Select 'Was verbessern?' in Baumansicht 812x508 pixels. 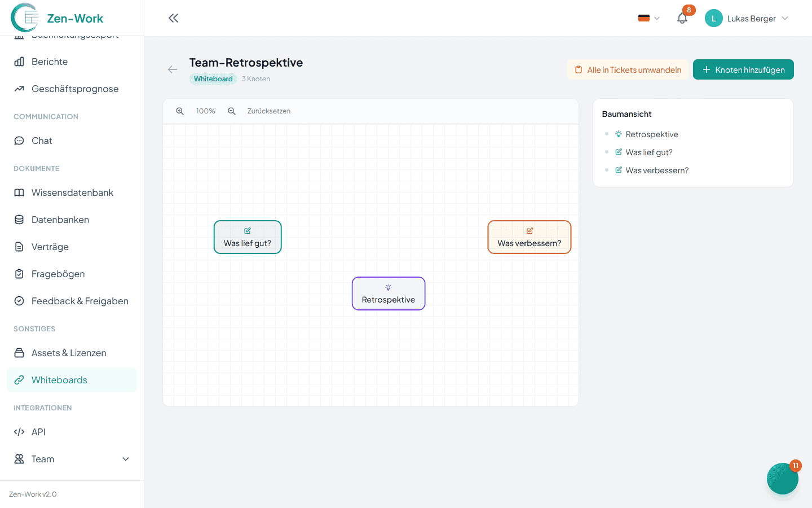click(657, 170)
